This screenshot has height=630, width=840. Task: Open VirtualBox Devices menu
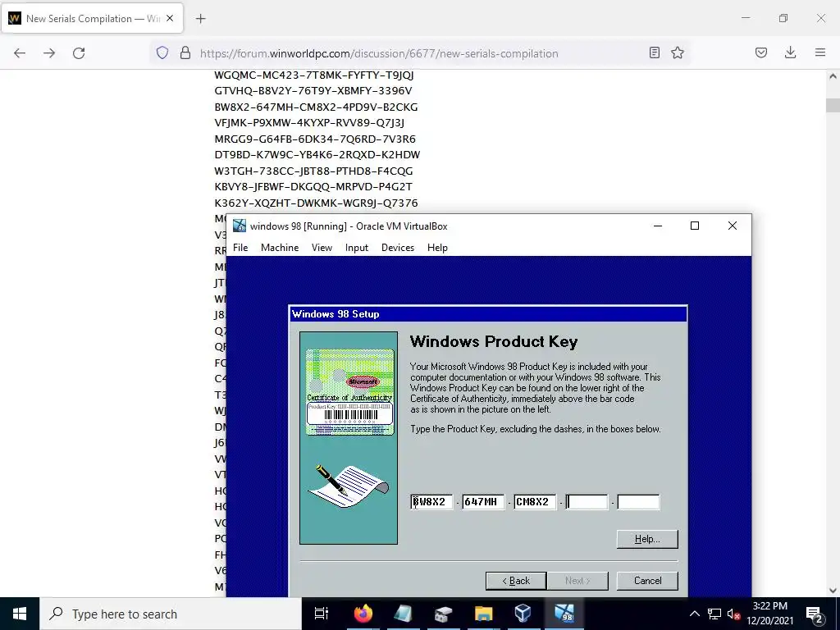click(398, 248)
